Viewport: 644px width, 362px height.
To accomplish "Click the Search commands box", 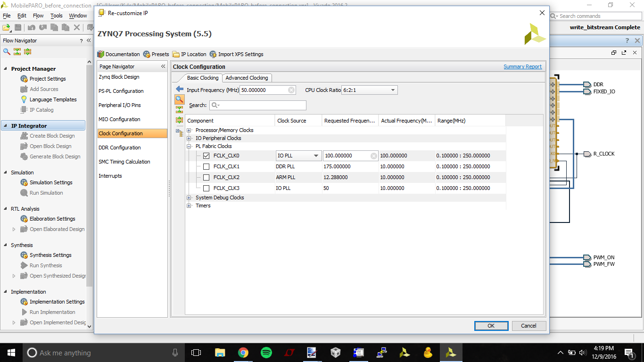I will click(596, 16).
